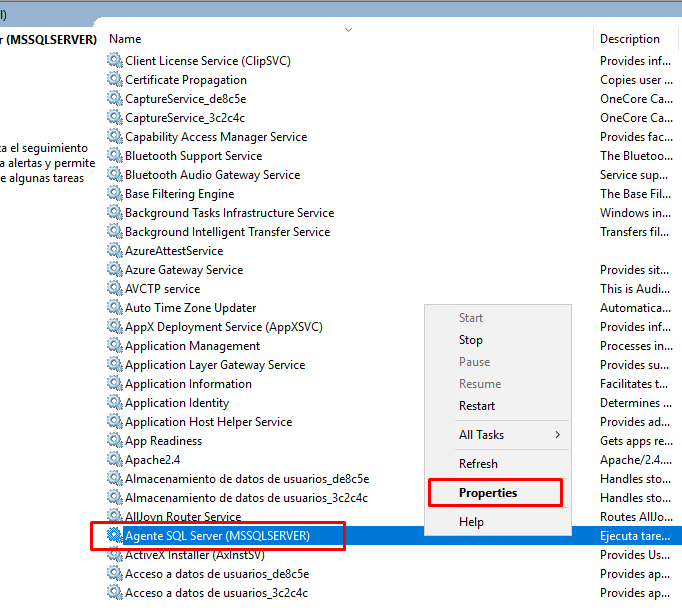Click the Description column header
Screen dimensions: 682x616
[x=630, y=39]
